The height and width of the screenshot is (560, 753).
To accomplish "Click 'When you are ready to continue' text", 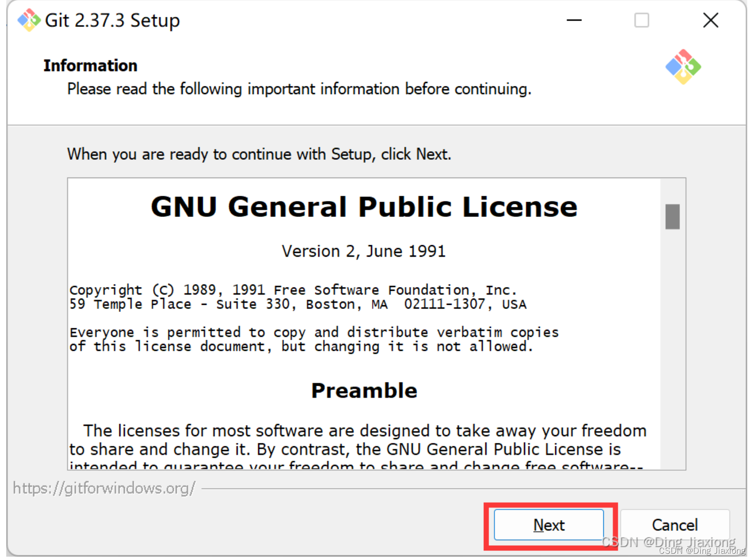I will tap(259, 155).
